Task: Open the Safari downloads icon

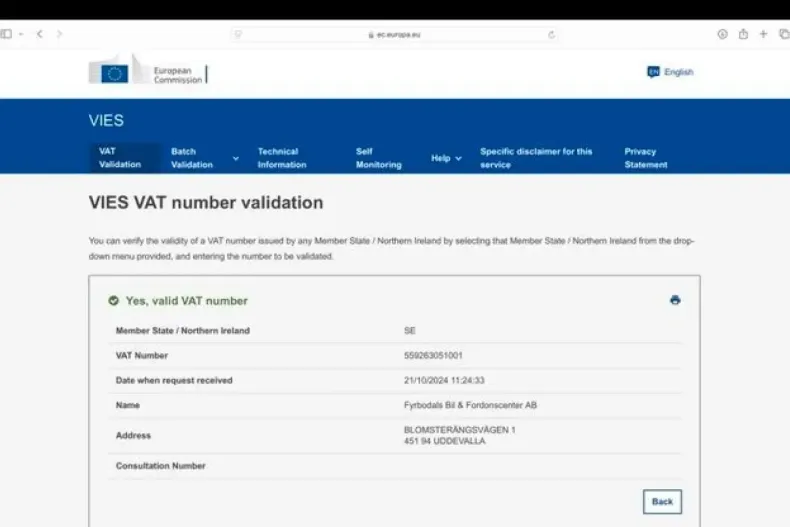Action: click(722, 34)
